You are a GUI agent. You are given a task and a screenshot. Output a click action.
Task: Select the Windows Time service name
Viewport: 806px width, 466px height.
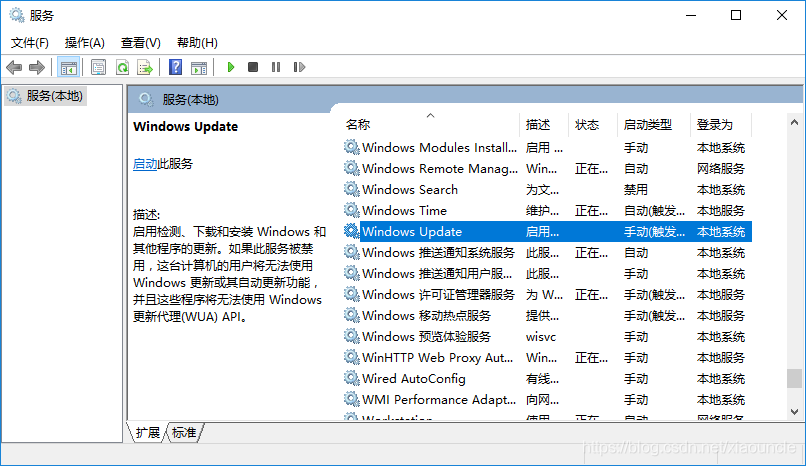[405, 211]
